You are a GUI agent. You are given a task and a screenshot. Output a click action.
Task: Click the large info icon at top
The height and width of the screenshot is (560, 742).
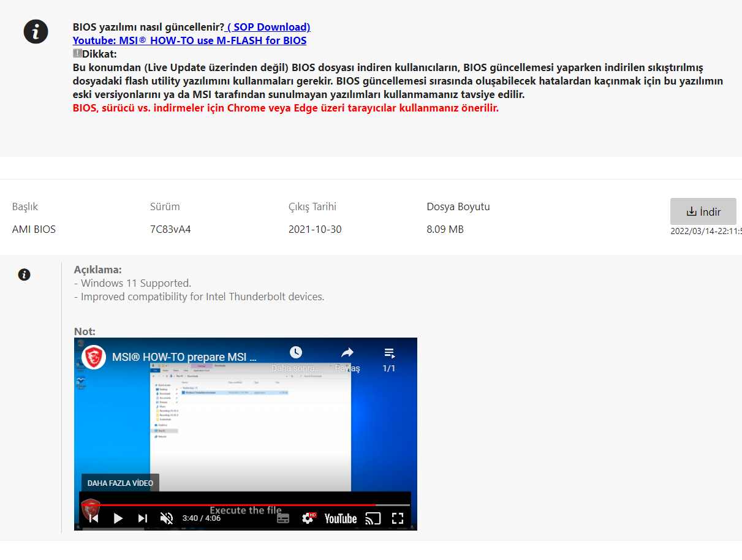[x=36, y=31]
